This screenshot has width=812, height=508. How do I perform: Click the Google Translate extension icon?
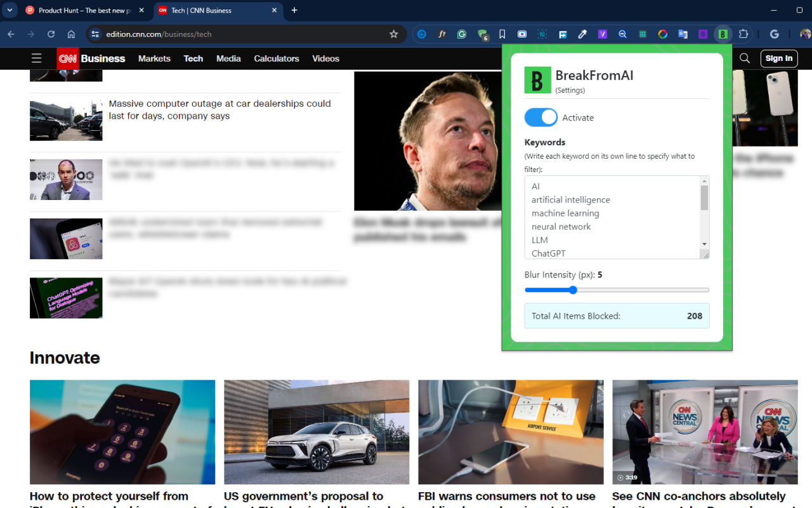point(683,34)
